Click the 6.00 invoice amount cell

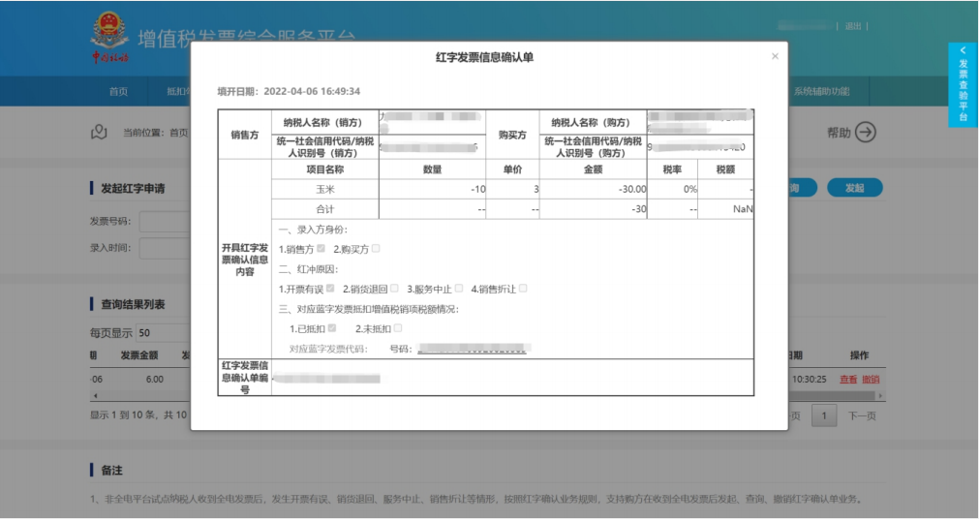tap(154, 380)
